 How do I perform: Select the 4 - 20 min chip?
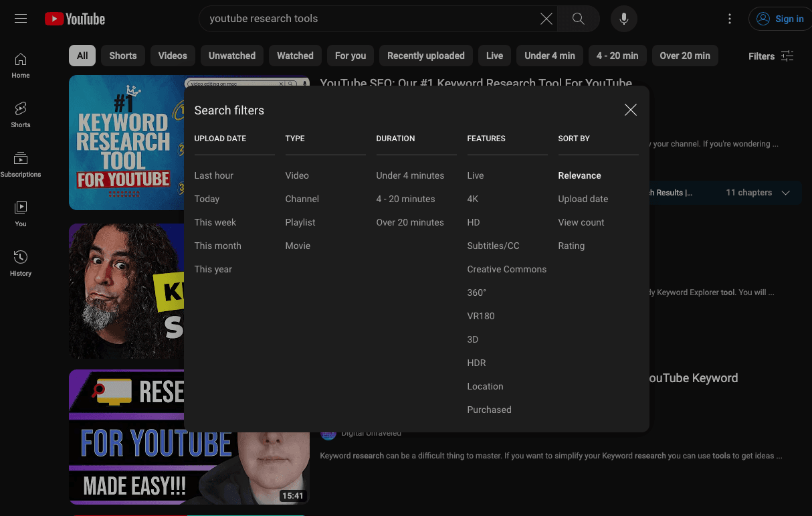[617, 56]
